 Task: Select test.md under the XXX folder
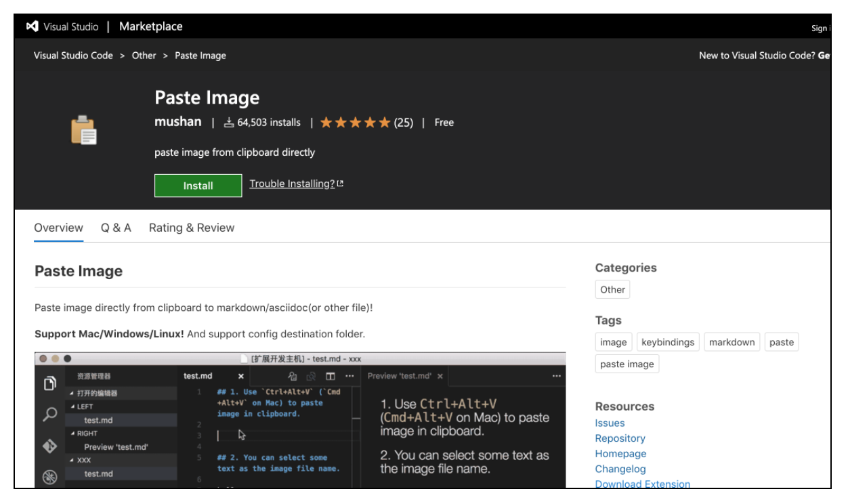121,474
